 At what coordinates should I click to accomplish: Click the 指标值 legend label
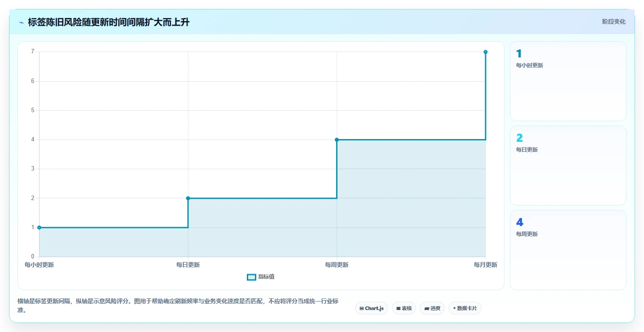coord(267,277)
